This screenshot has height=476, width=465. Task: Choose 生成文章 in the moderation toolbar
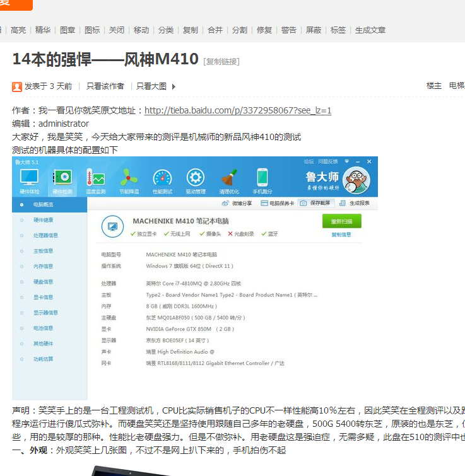[370, 30]
